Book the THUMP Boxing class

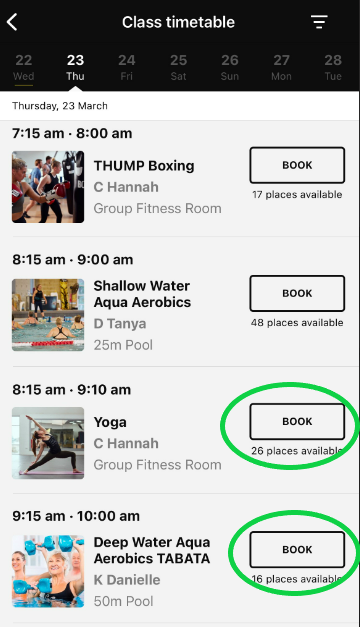(x=297, y=165)
